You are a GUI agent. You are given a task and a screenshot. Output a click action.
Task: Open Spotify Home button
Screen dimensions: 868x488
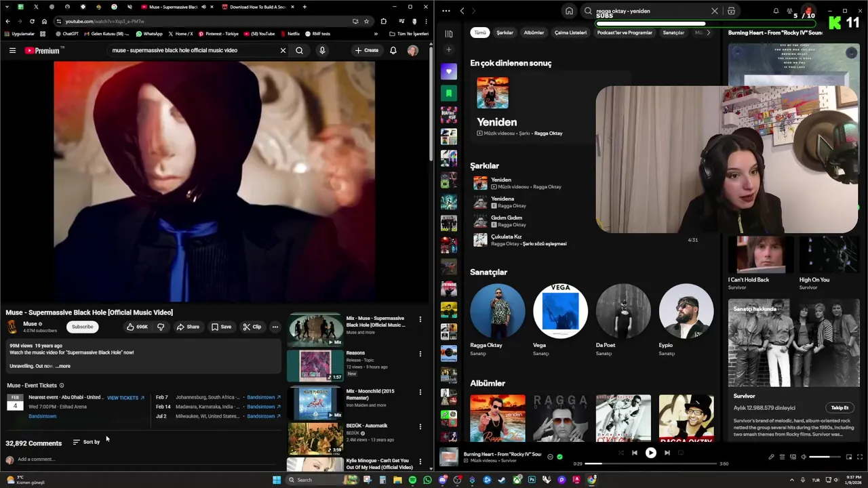(x=569, y=11)
